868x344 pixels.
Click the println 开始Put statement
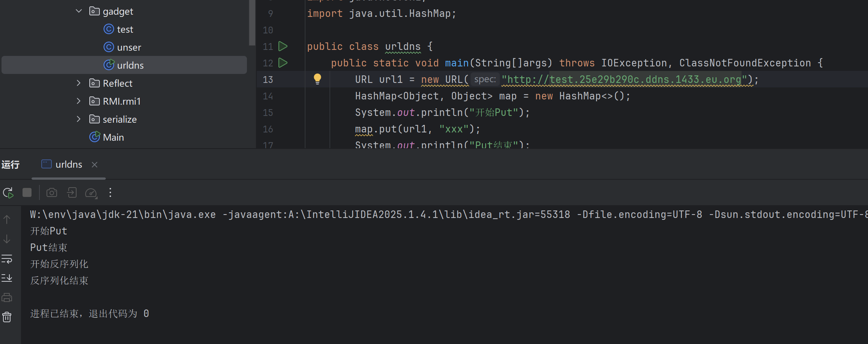click(x=442, y=113)
